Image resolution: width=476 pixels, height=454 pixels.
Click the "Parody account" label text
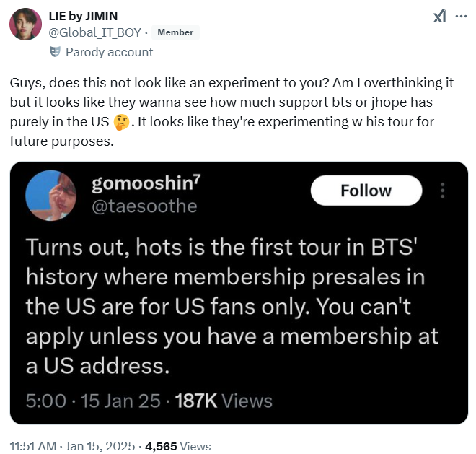109,52
